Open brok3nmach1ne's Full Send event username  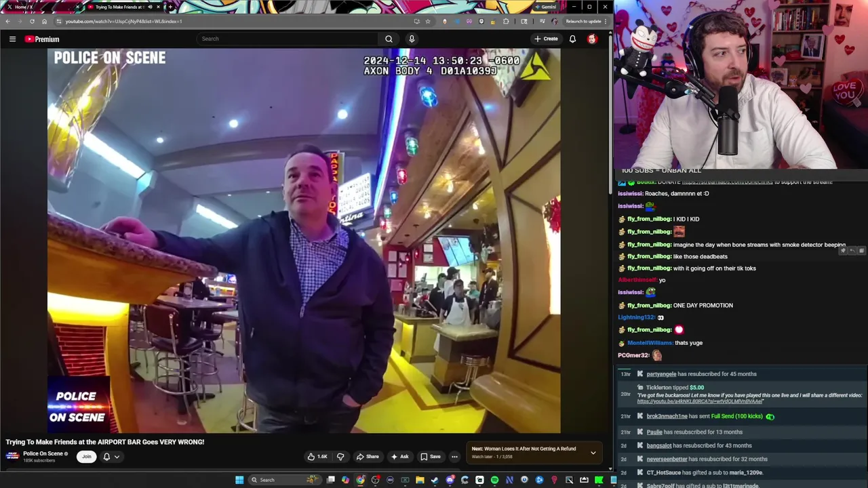pyautogui.click(x=667, y=416)
